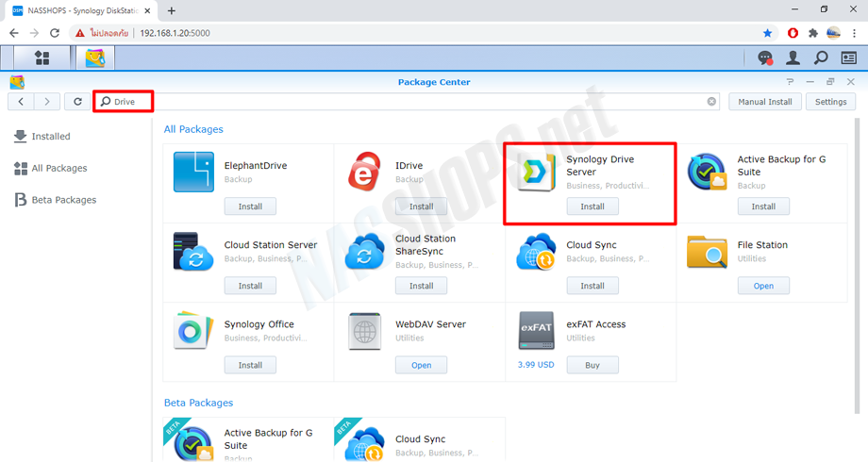The height and width of the screenshot is (462, 868).
Task: Install Cloud Station ShareSync
Action: pyautogui.click(x=422, y=286)
